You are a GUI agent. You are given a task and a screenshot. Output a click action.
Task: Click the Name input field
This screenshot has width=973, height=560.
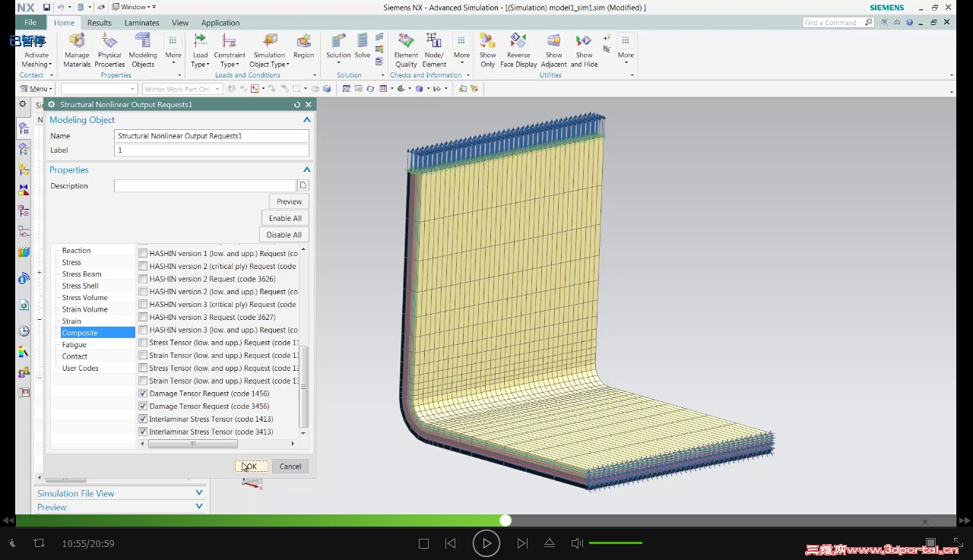pos(211,136)
